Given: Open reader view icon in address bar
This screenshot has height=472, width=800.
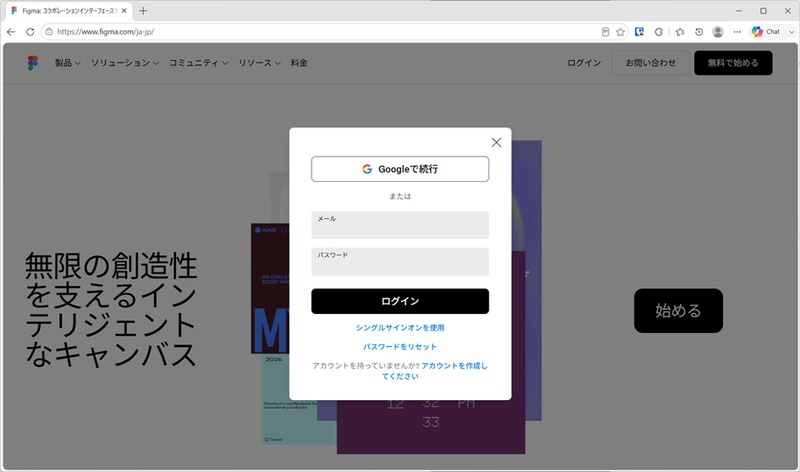Looking at the screenshot, I should pyautogui.click(x=605, y=32).
